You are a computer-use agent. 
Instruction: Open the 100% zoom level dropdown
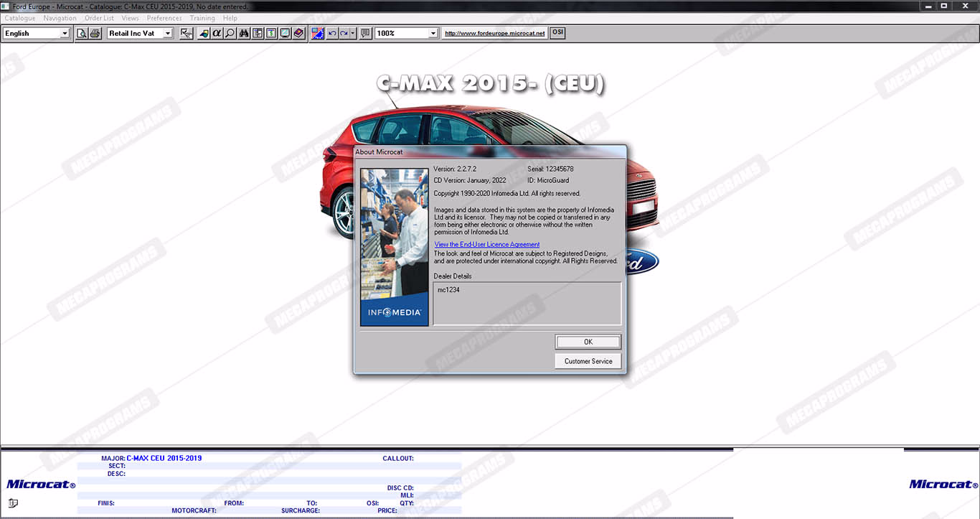tap(433, 33)
